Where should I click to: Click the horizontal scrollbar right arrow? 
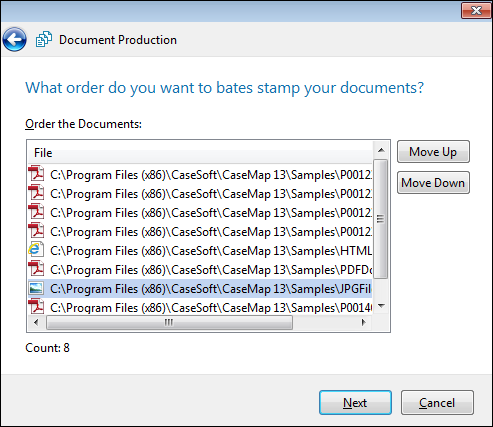point(364,322)
